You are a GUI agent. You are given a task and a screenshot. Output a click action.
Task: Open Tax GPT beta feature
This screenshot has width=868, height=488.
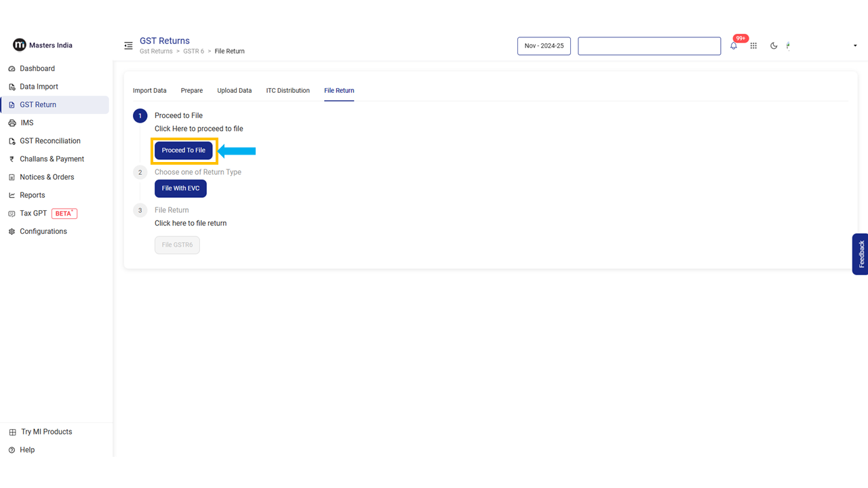(x=33, y=213)
